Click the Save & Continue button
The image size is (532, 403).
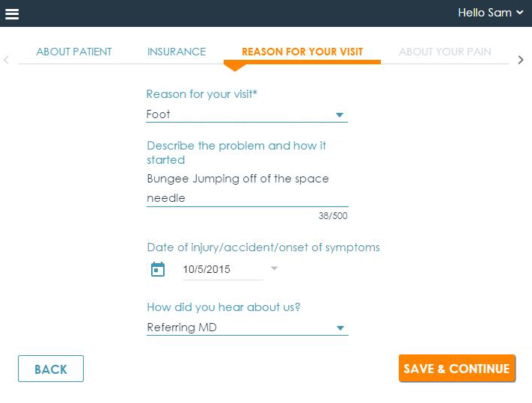coord(456,369)
